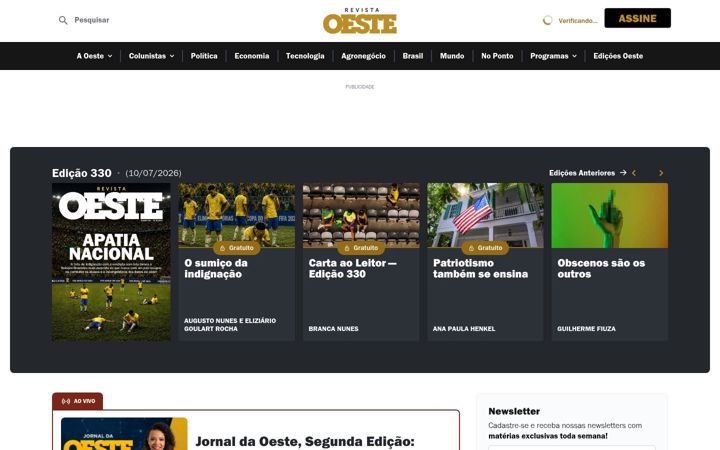Focus the Pesquisar search field

click(x=92, y=20)
